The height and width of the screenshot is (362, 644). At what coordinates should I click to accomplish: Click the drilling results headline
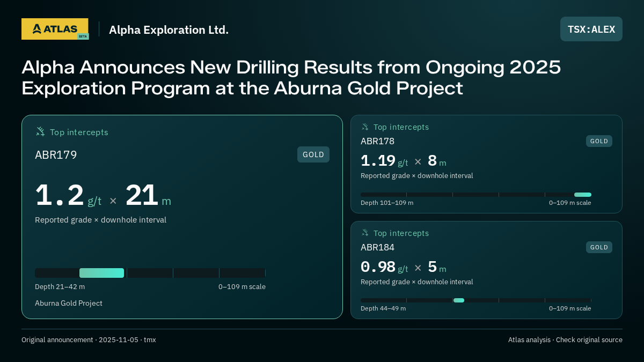coord(291,77)
